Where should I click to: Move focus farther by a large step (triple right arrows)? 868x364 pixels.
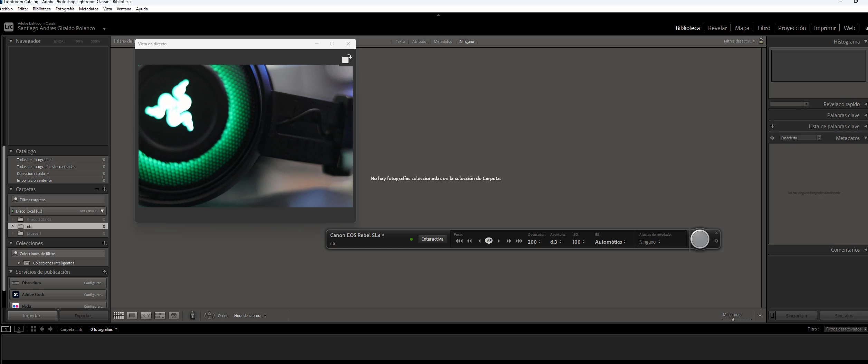tap(519, 241)
